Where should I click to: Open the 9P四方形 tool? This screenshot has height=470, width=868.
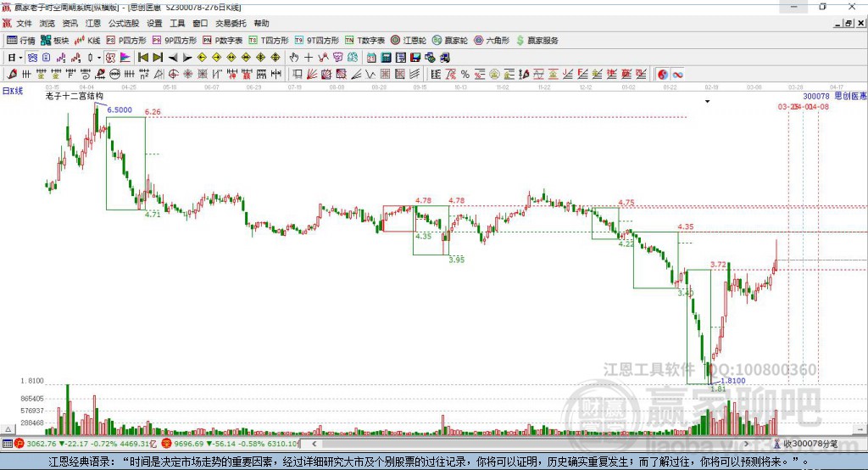(x=175, y=41)
